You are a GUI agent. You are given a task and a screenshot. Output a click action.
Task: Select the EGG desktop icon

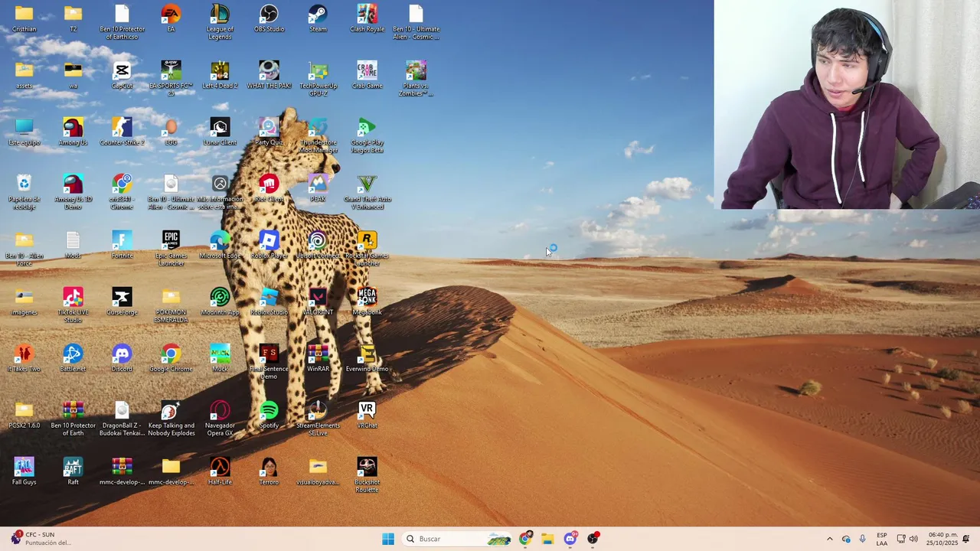coord(171,132)
